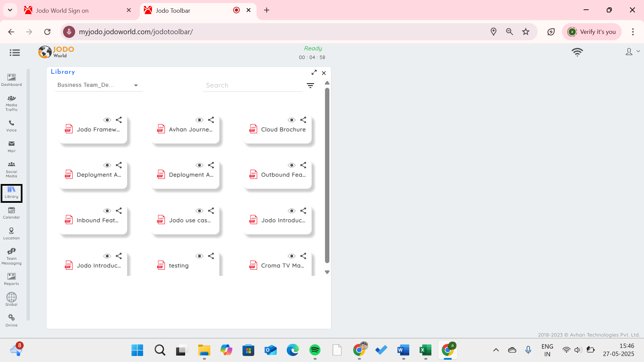Expand the Business Team_De... folder dropdown
The width and height of the screenshot is (644, 362).
click(x=99, y=85)
